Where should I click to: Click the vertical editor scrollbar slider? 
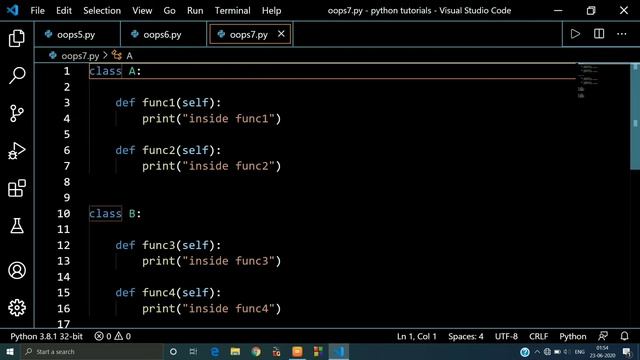(635, 116)
